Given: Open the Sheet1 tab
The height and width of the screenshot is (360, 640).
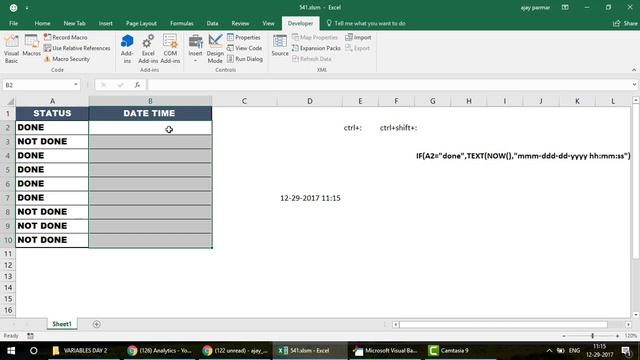Looking at the screenshot, I should click(62, 324).
